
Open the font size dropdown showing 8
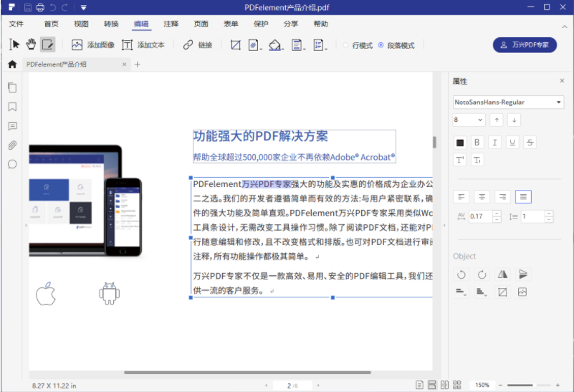coord(469,120)
